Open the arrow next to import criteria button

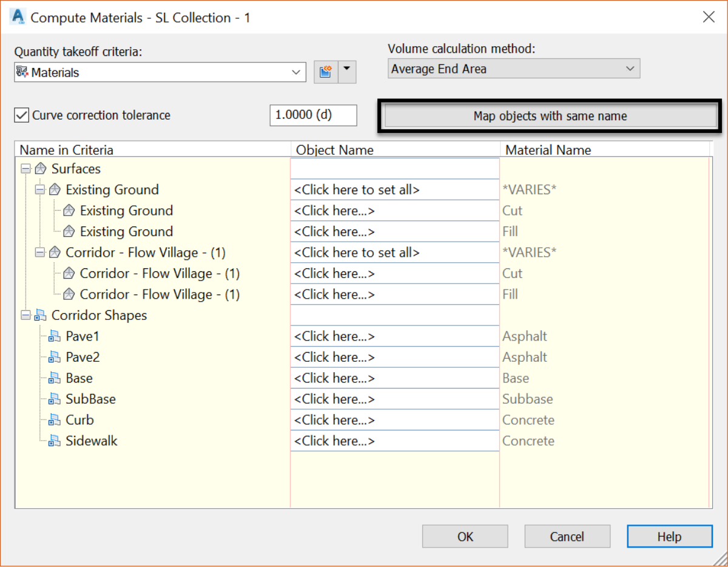click(346, 72)
